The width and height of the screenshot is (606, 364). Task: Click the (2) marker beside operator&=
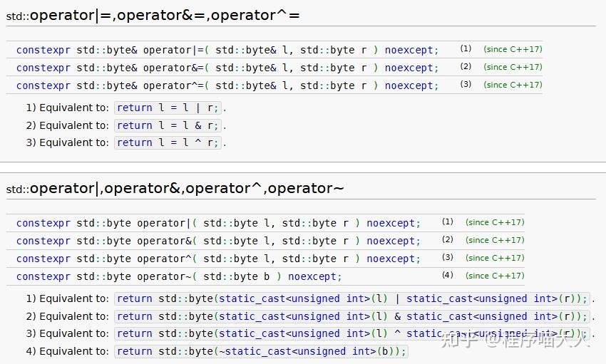(x=466, y=66)
